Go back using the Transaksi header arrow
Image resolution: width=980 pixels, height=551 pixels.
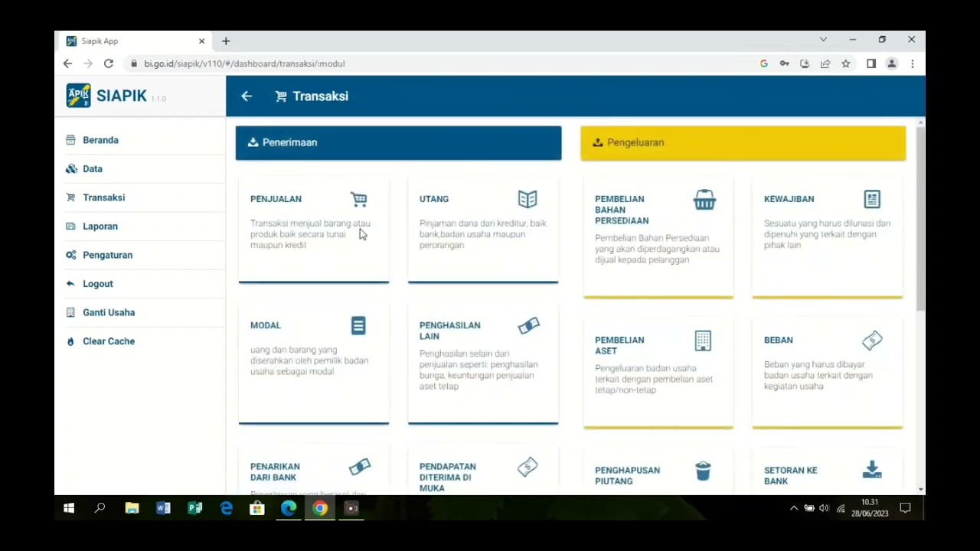point(247,96)
